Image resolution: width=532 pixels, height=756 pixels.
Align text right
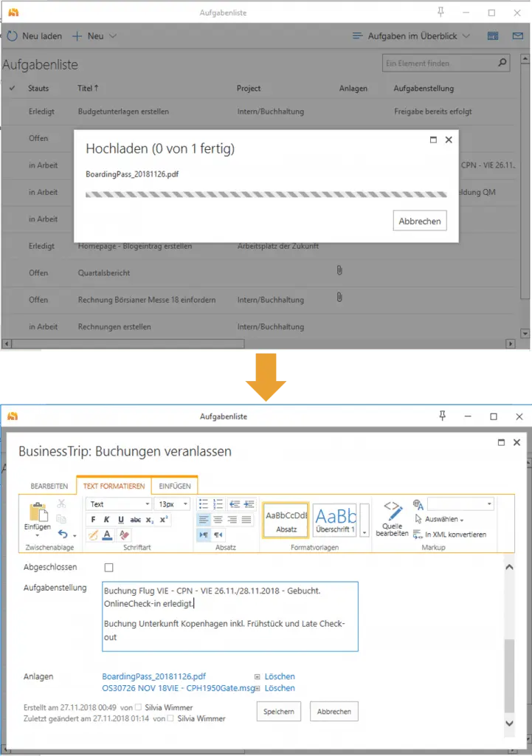232,520
